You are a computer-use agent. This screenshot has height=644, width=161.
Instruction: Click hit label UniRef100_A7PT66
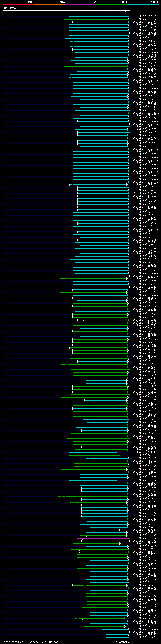[x=144, y=237]
